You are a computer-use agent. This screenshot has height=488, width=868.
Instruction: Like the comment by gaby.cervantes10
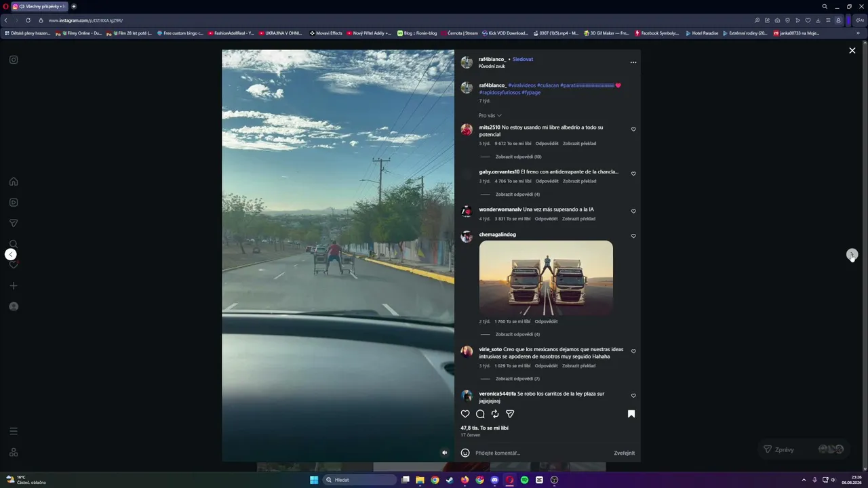pos(633,174)
